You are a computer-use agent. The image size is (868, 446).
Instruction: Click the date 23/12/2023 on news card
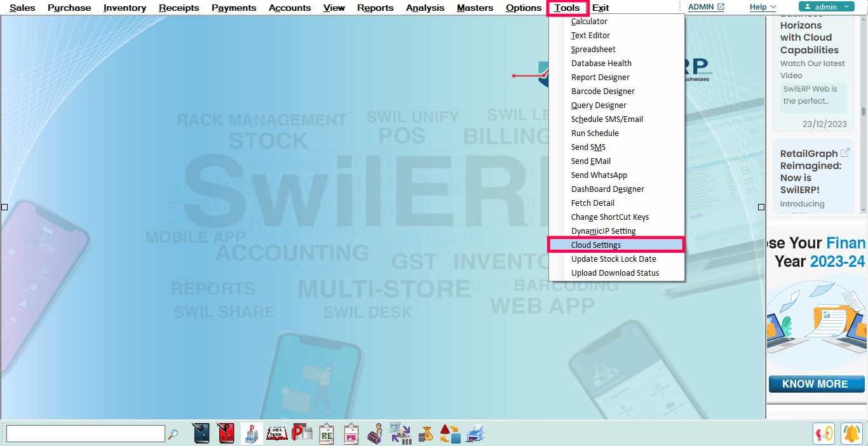tap(825, 124)
